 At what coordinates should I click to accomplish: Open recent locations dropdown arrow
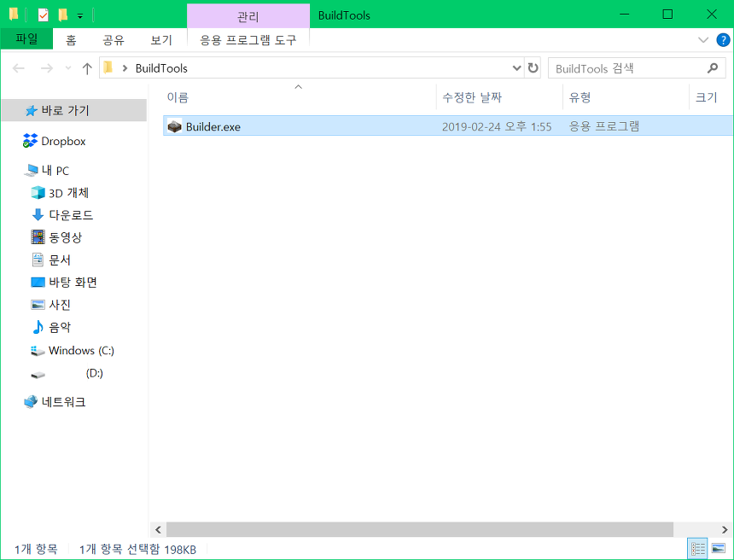[68, 68]
